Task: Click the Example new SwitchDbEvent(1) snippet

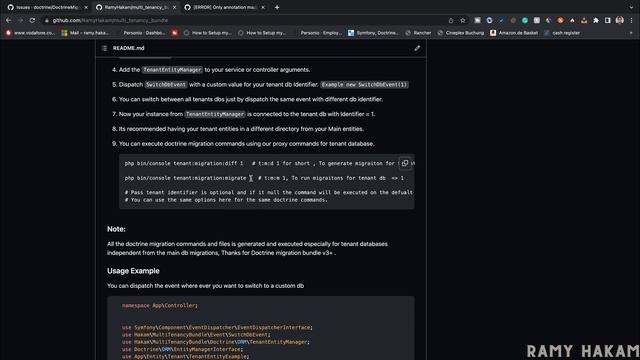Action: point(364,84)
